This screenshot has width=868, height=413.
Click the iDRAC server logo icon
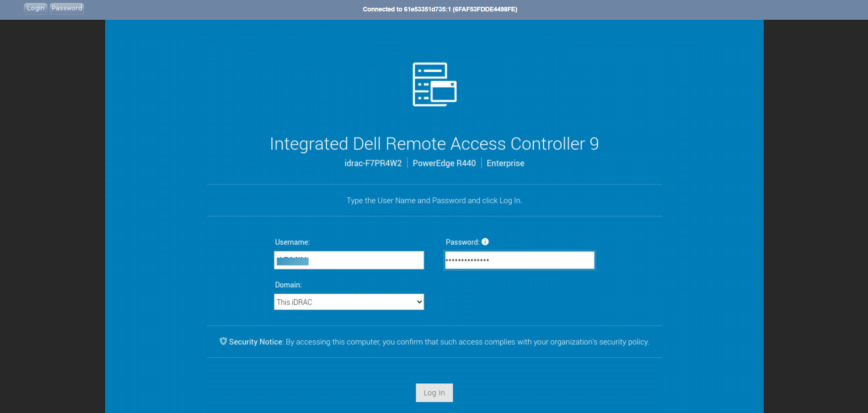point(434,85)
